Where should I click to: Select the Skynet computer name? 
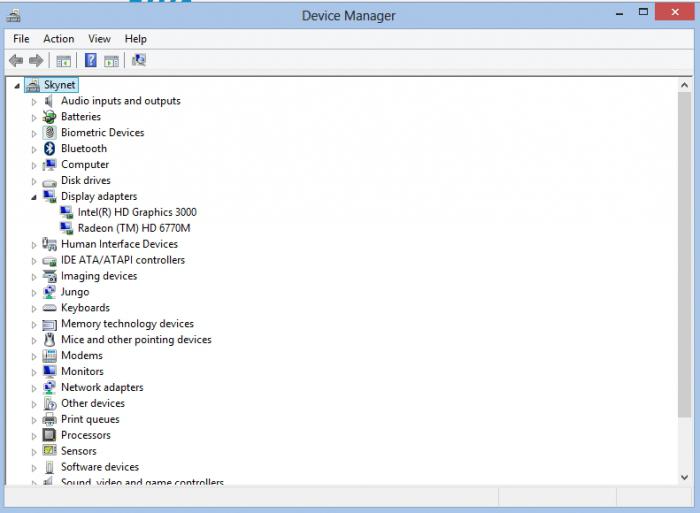click(x=59, y=85)
